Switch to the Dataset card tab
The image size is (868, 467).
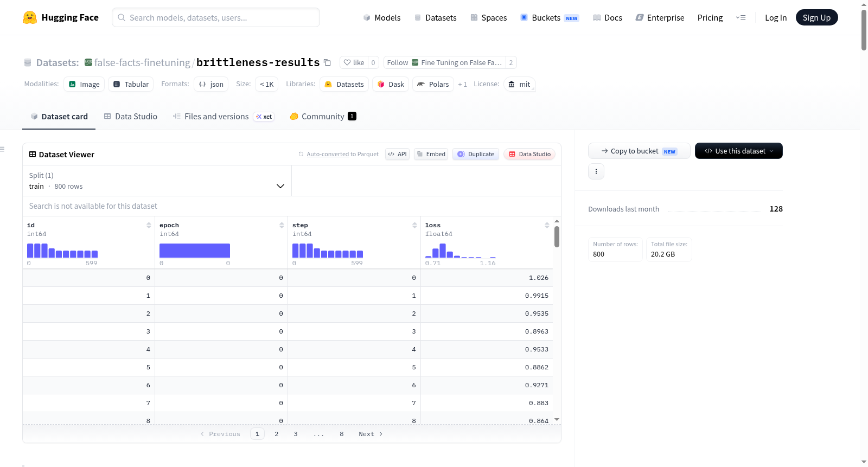(59, 117)
